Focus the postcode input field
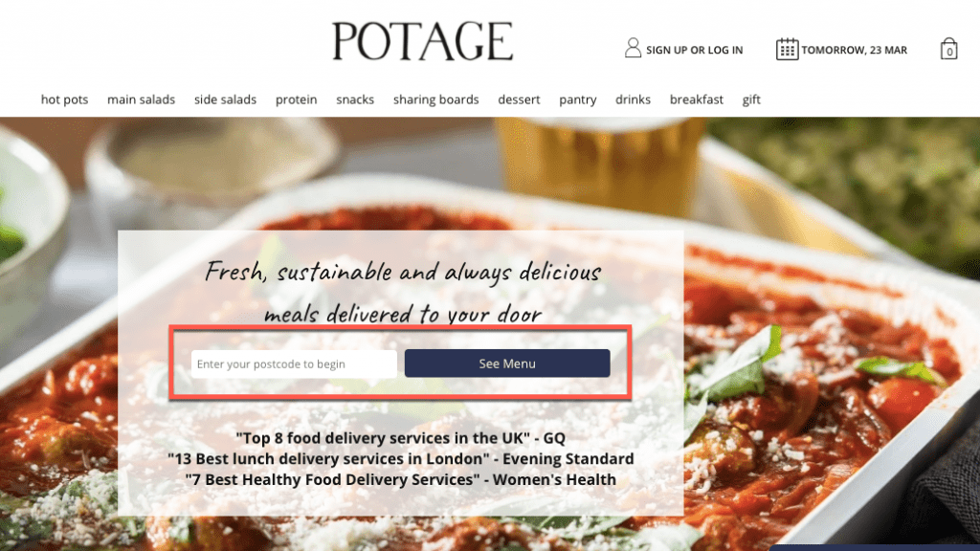 click(x=294, y=364)
